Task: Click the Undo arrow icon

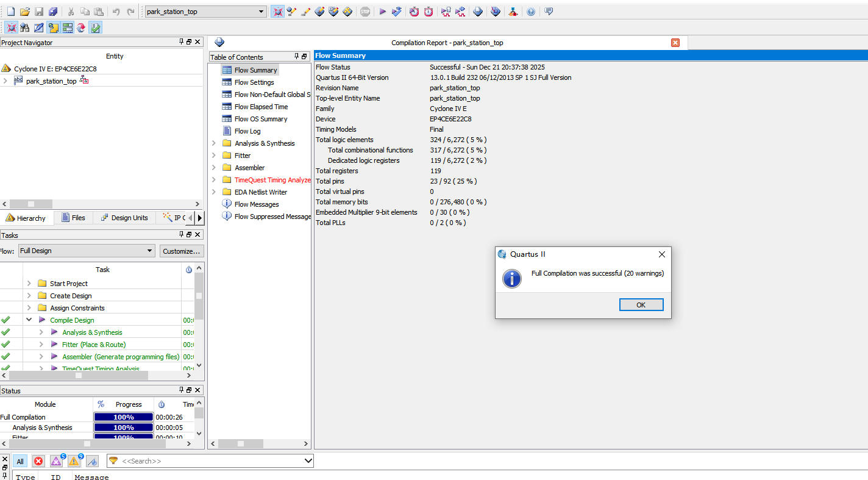Action: 116,12
